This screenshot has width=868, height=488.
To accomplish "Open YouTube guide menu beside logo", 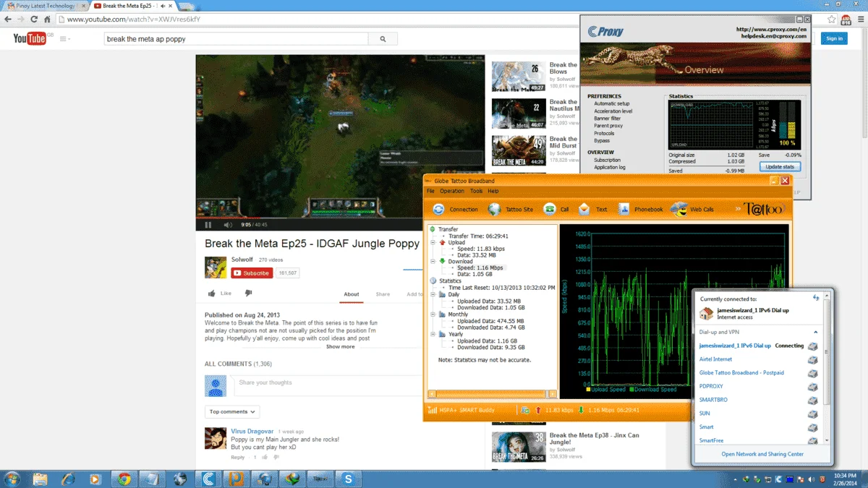I will (64, 39).
